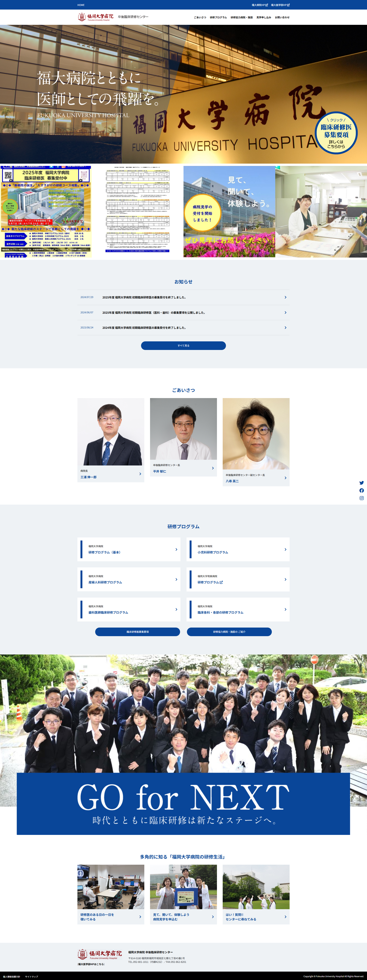Click the 臨床研修医募集要項 button
The height and width of the screenshot is (980, 367).
137,632
